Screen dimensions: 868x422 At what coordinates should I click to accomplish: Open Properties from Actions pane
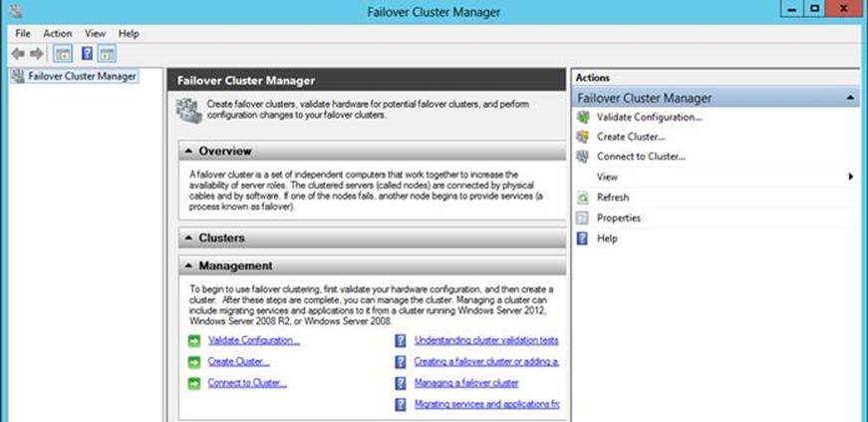618,217
